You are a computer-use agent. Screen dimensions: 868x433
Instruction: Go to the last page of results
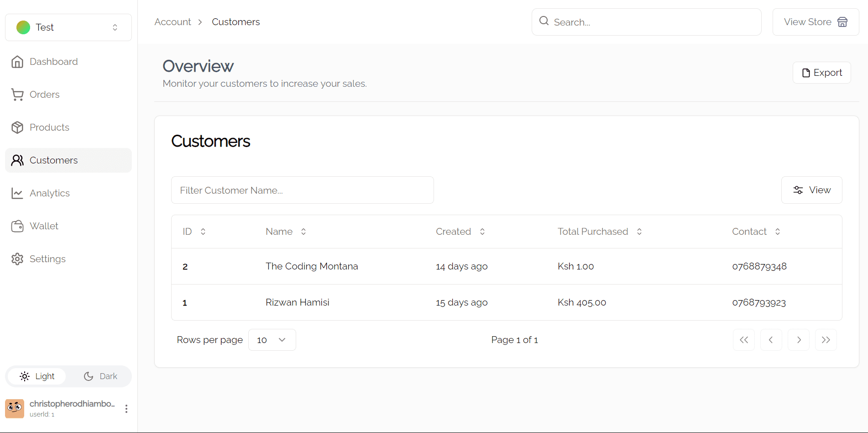click(x=826, y=340)
